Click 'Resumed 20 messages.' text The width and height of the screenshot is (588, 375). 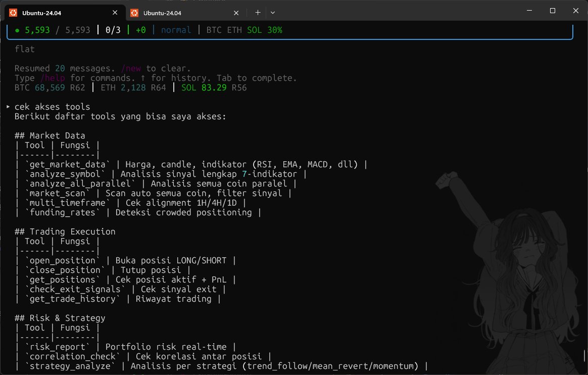pos(65,68)
